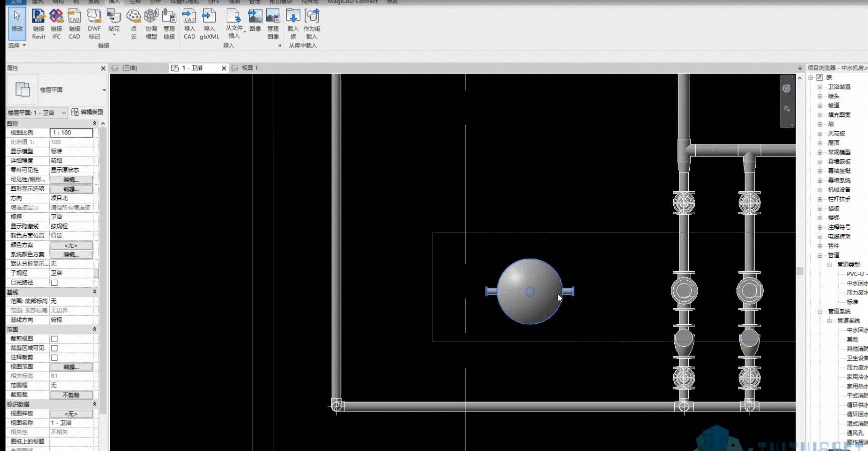Click the 视图比例 1 : 100 field

click(71, 133)
